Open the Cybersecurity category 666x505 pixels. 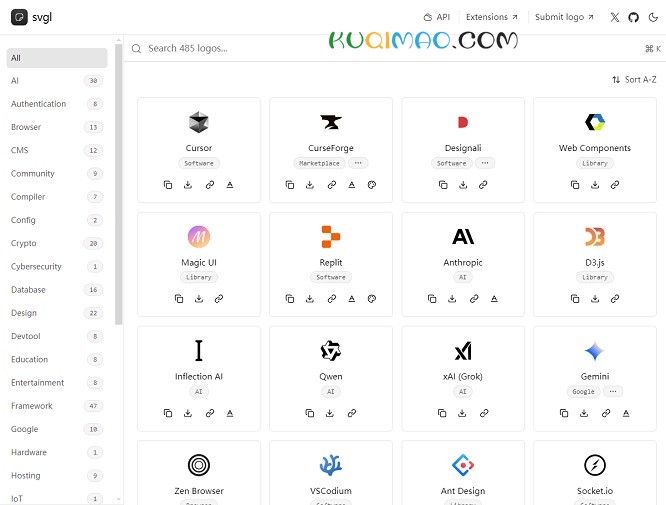[57, 266]
